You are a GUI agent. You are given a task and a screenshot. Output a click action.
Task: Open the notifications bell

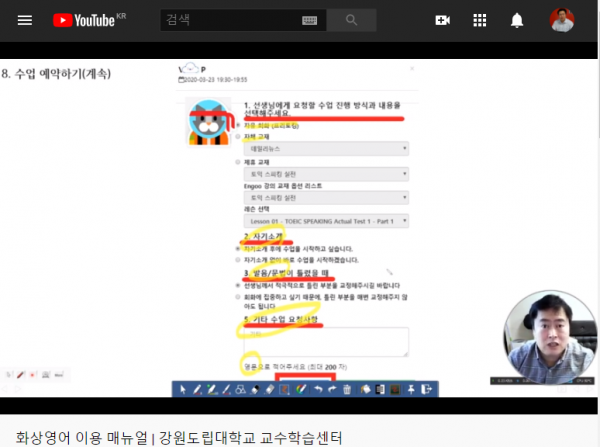click(517, 20)
